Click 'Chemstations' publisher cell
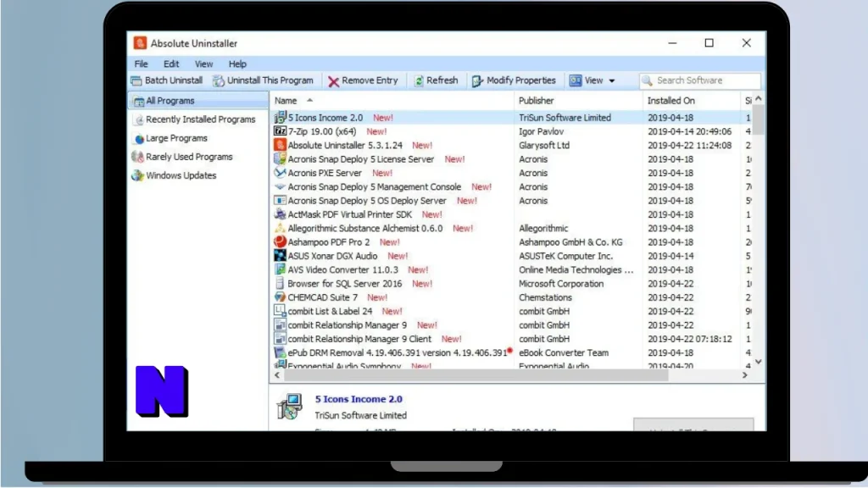868x488 pixels. [x=545, y=297]
